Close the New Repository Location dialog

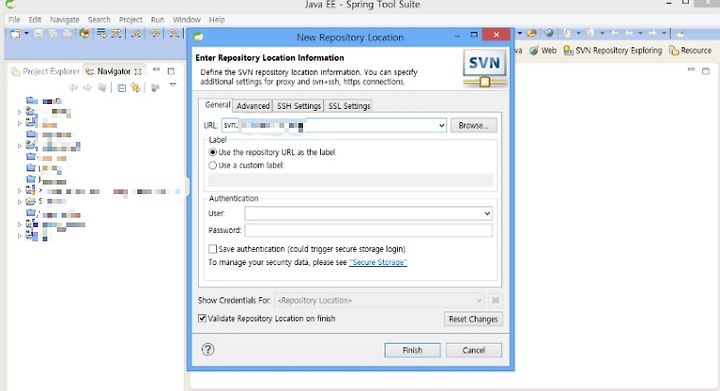496,35
